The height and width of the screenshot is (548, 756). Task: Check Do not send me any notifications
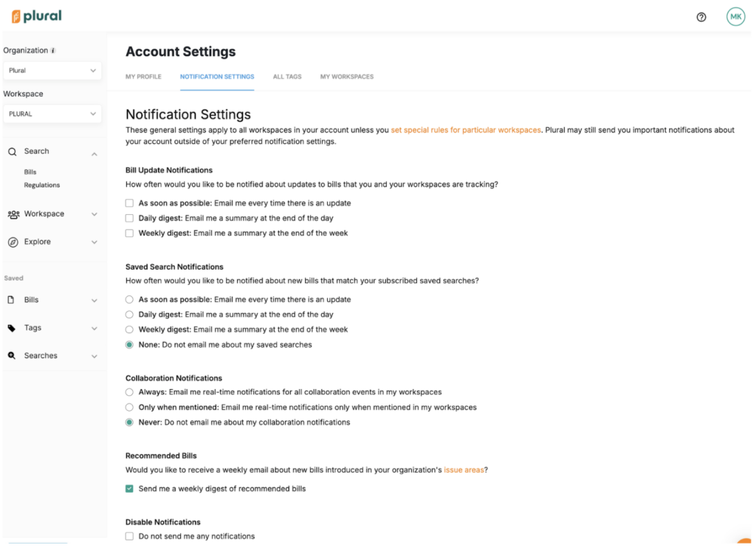click(130, 536)
